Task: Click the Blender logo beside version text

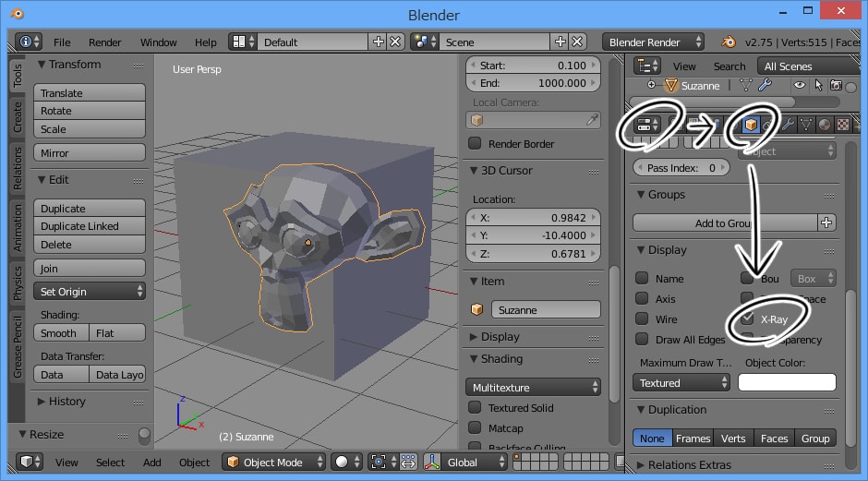Action: click(729, 42)
